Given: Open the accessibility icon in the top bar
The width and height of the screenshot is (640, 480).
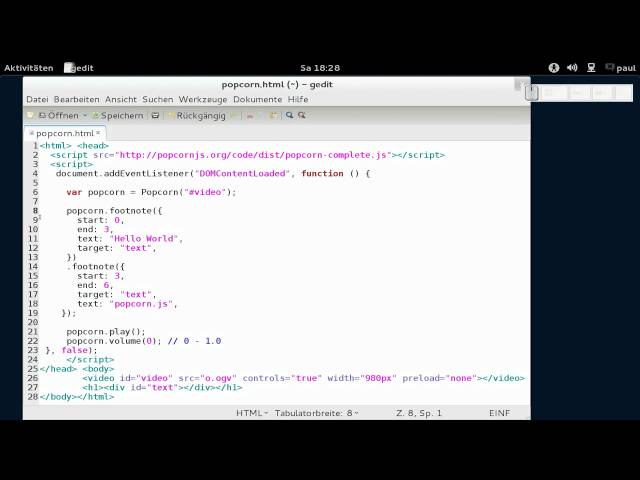Looking at the screenshot, I should [553, 68].
